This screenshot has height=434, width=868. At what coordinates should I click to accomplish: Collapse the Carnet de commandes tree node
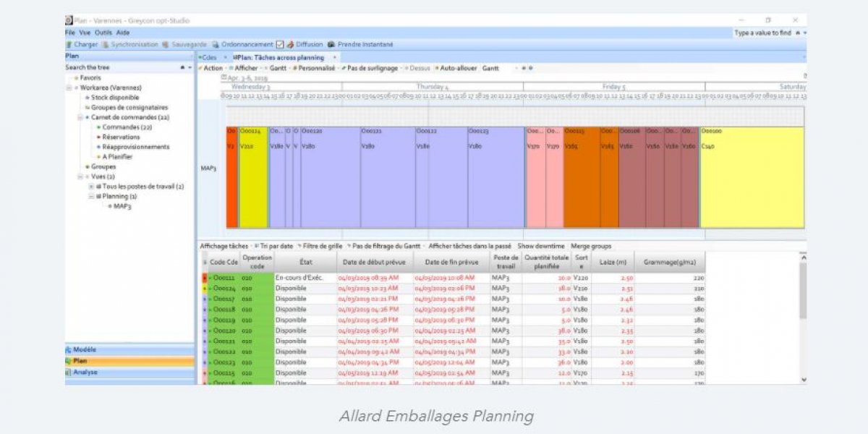(81, 117)
